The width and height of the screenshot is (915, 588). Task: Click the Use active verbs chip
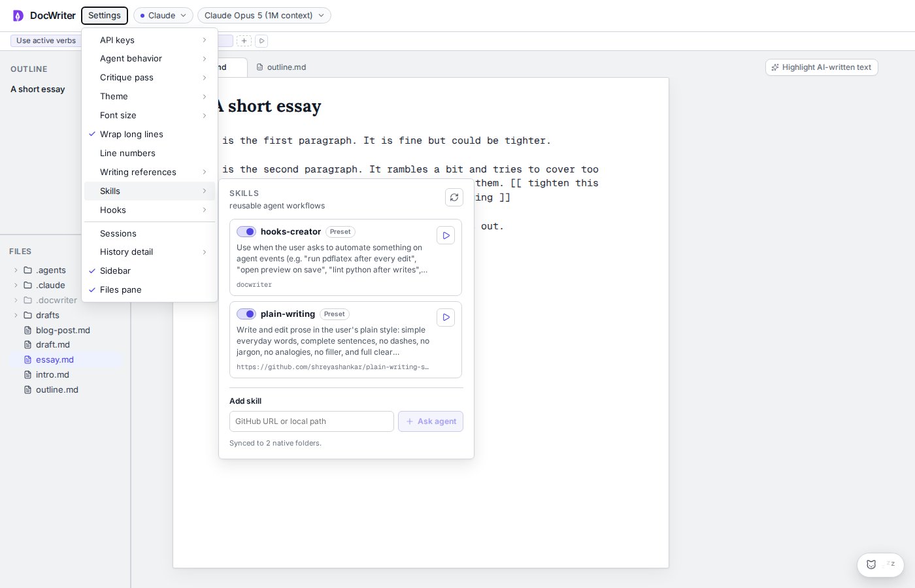46,41
